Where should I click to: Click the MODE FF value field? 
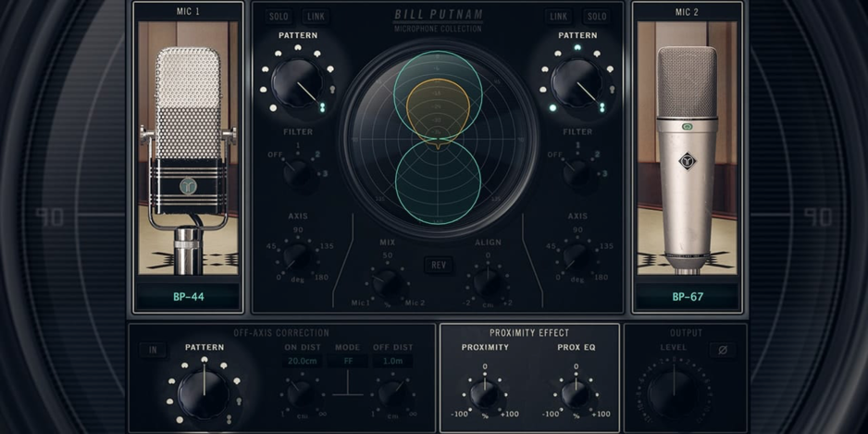tap(347, 362)
